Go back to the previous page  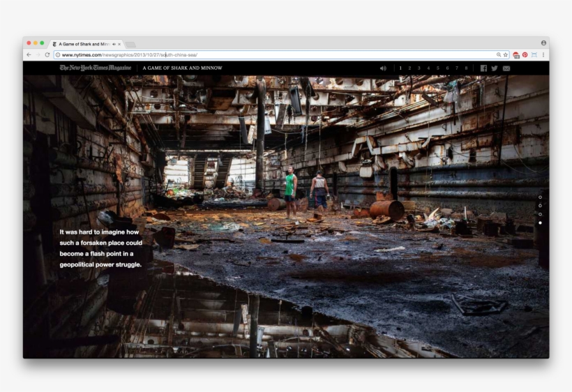(x=29, y=54)
